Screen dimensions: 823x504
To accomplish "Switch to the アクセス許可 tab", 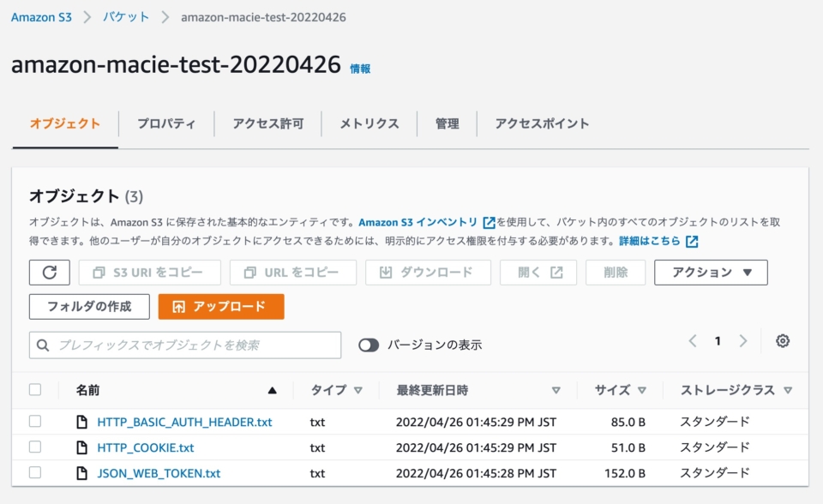I will pos(266,123).
